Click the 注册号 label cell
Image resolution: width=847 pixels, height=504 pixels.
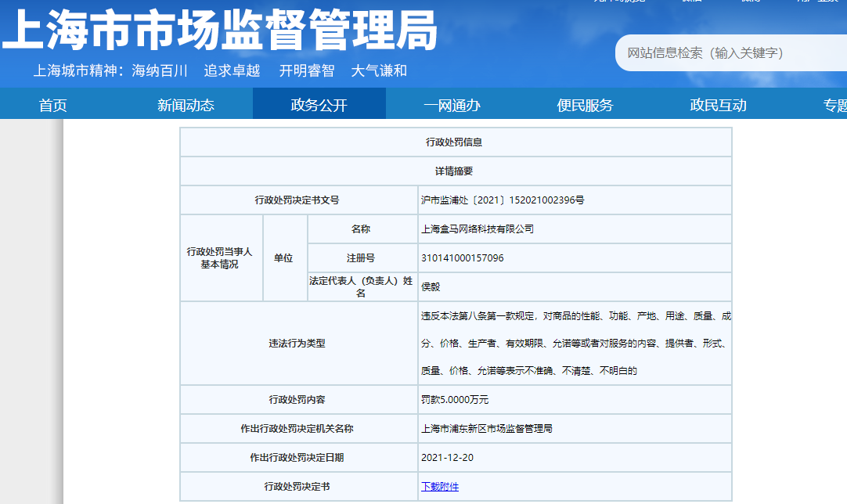pyautogui.click(x=362, y=258)
